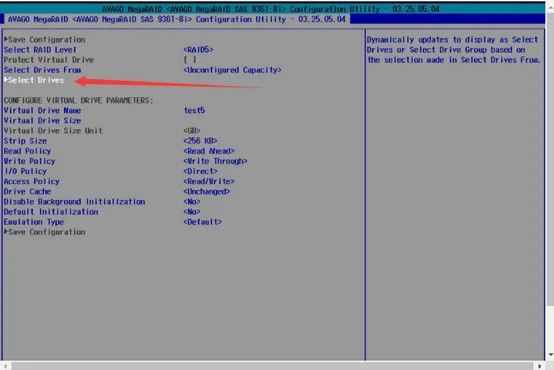The image size is (554, 370).
Task: Open Select Drives From Unconfigured Capacity dropdown
Action: click(232, 70)
